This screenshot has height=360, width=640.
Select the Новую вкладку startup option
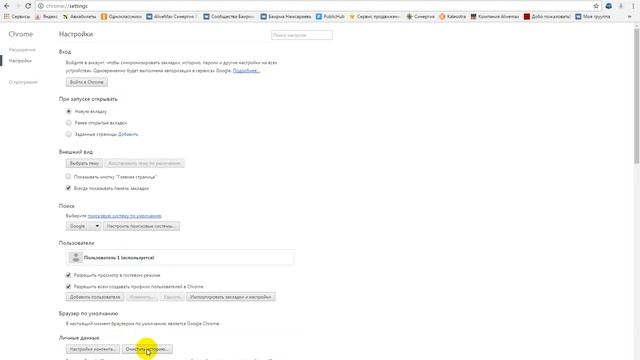pyautogui.click(x=69, y=111)
